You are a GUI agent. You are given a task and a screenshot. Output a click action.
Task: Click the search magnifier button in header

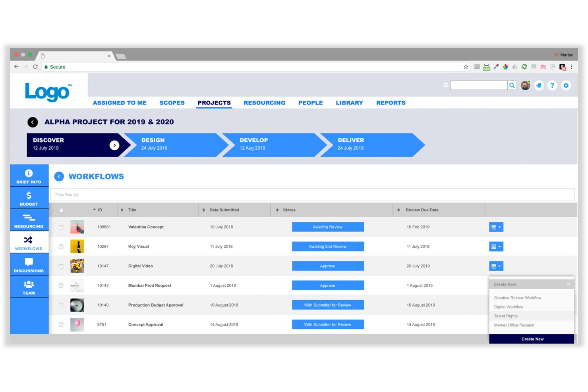pyautogui.click(x=512, y=85)
